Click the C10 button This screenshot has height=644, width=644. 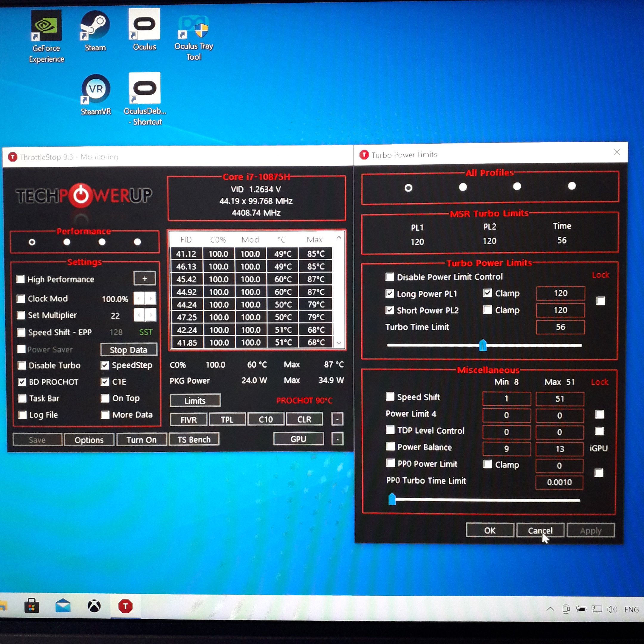pos(266,419)
